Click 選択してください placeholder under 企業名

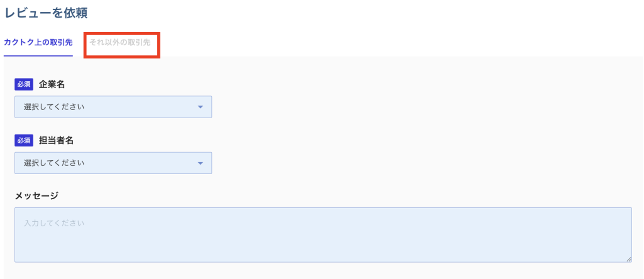click(x=54, y=107)
